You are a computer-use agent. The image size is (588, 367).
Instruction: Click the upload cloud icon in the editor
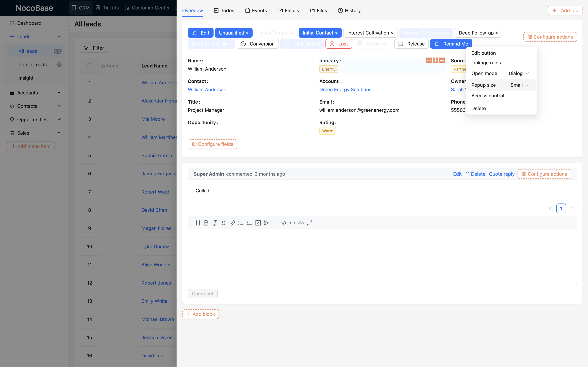click(x=301, y=223)
